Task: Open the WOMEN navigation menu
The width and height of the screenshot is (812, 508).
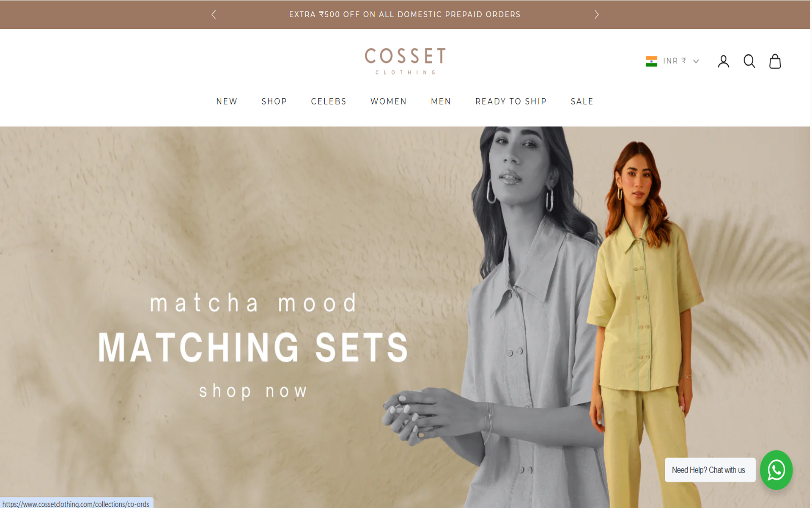Action: tap(389, 102)
